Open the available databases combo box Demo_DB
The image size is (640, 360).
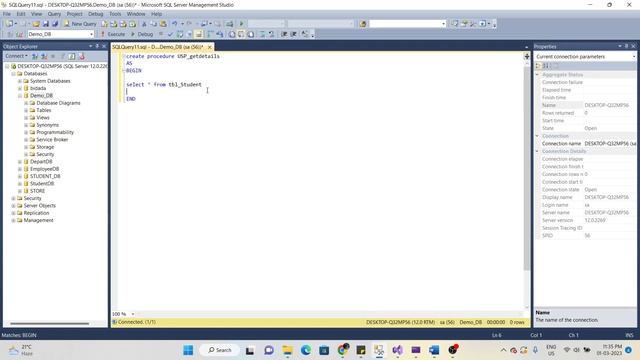(61, 34)
